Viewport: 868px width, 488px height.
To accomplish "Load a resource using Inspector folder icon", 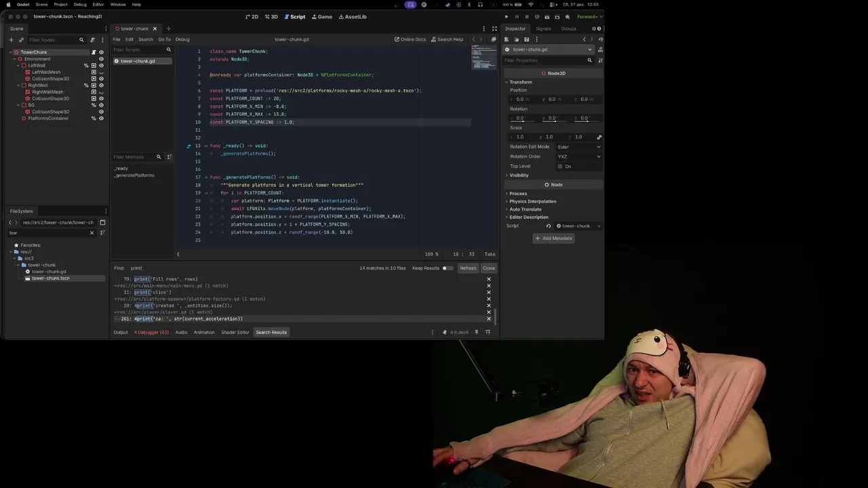I will pos(516,39).
